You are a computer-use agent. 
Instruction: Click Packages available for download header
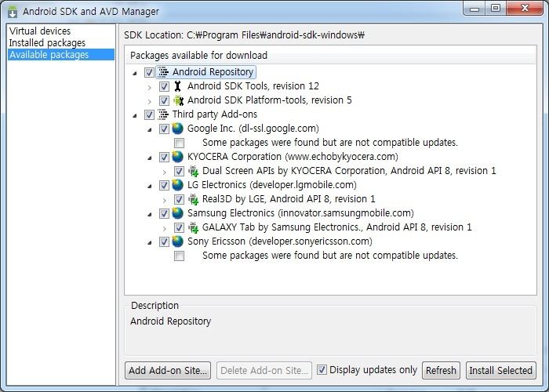(x=198, y=56)
